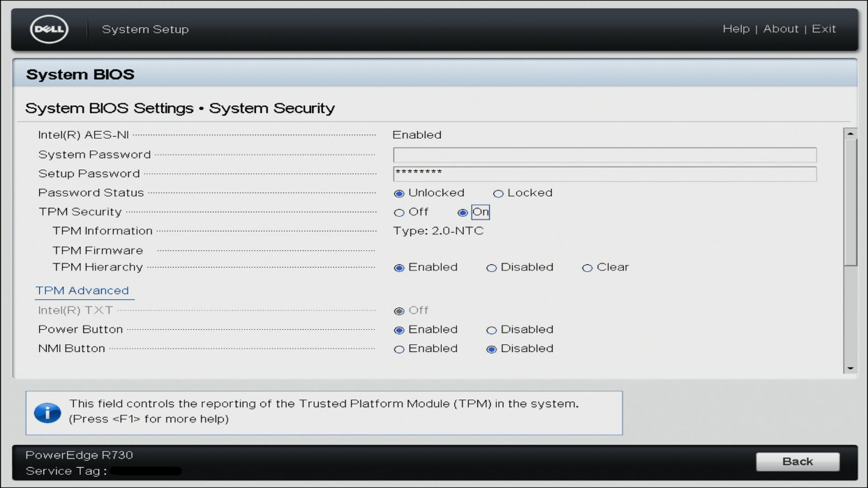Screen dimensions: 868x488
Task: Click the TPM Security label
Action: coord(80,212)
